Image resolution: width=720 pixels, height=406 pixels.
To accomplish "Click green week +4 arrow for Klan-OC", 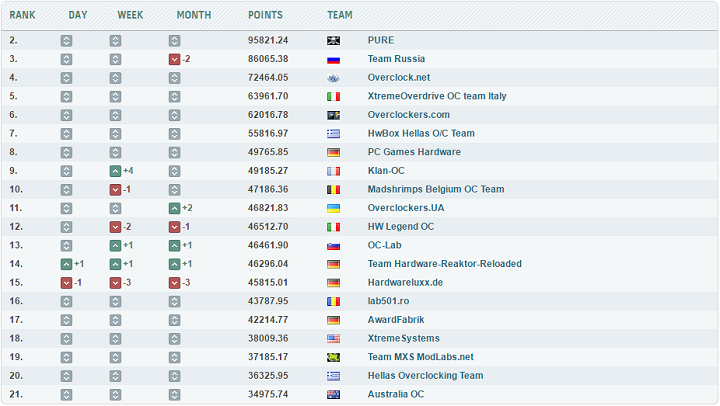I will point(116,171).
